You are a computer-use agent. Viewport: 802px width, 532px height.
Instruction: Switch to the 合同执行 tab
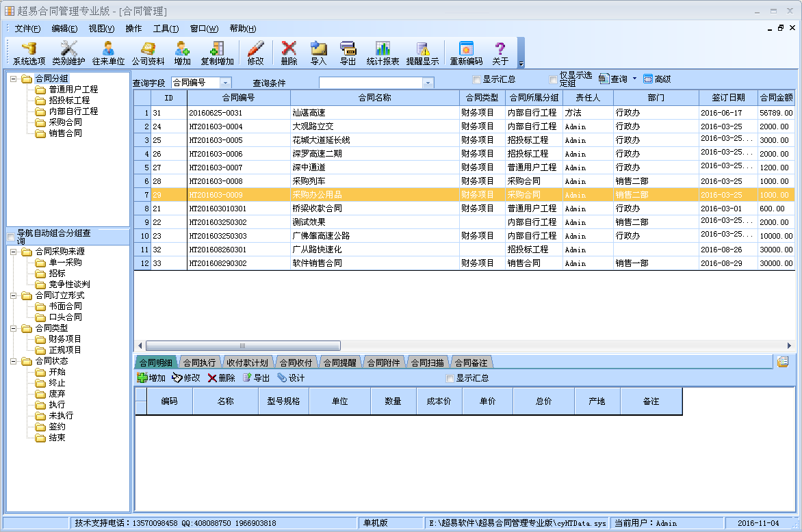(x=199, y=362)
